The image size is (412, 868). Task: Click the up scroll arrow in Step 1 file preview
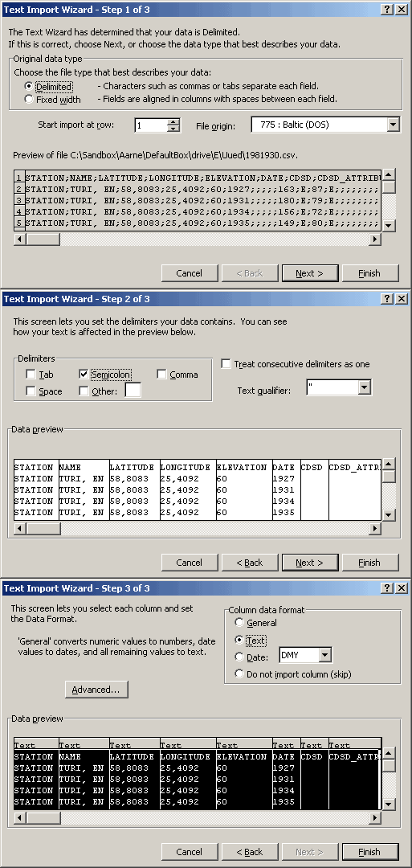(x=389, y=175)
